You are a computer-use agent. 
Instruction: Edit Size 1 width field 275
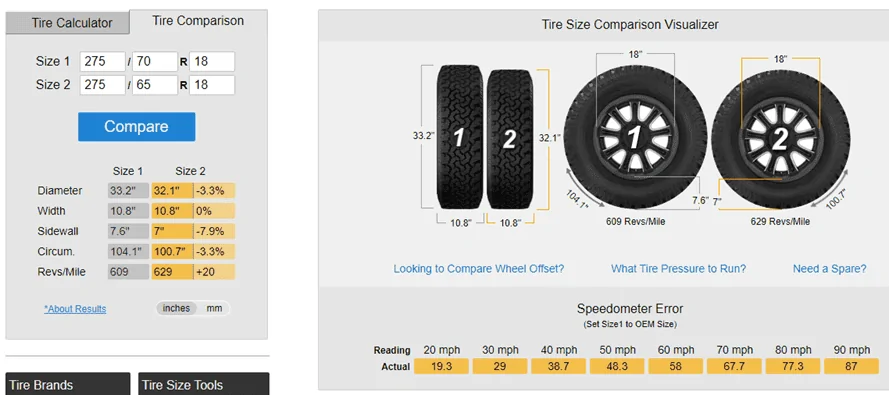pos(103,61)
